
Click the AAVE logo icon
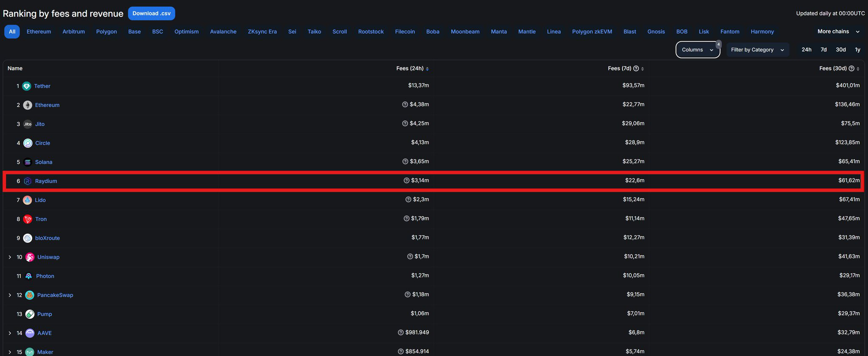[30, 333]
